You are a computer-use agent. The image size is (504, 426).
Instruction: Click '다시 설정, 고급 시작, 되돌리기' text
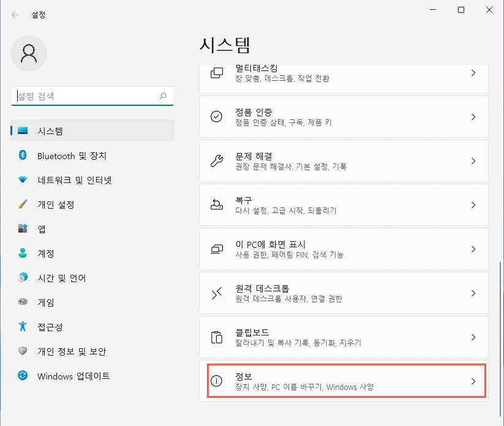[x=286, y=211]
